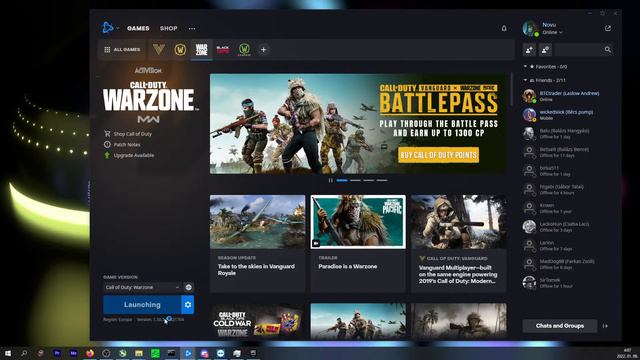Select the World of Warcraft game icon

180,49
